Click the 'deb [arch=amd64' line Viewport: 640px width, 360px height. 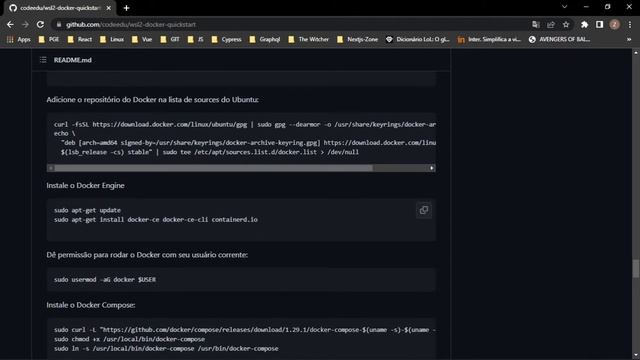[x=248, y=143]
